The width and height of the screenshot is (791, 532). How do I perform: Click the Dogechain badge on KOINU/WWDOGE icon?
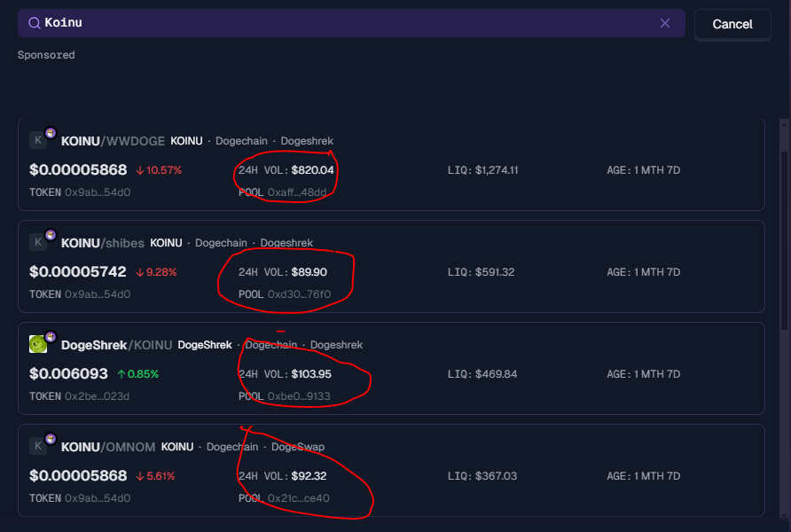point(51,133)
